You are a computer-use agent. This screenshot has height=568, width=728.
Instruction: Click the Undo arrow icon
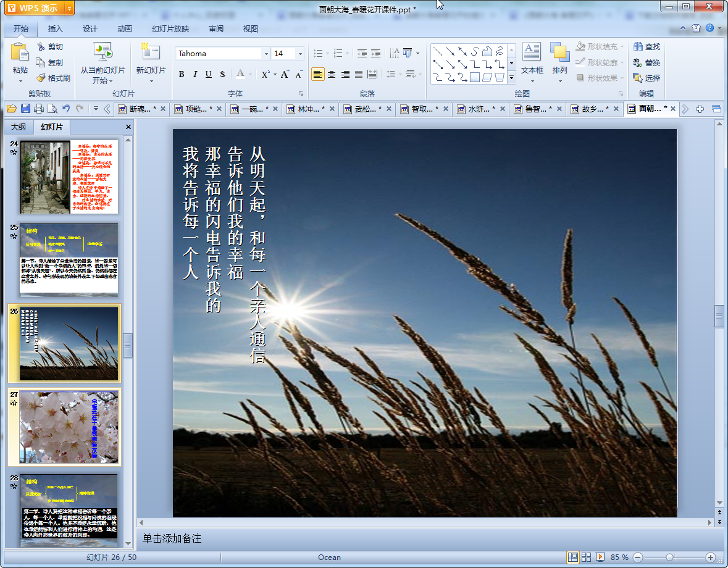click(x=66, y=109)
